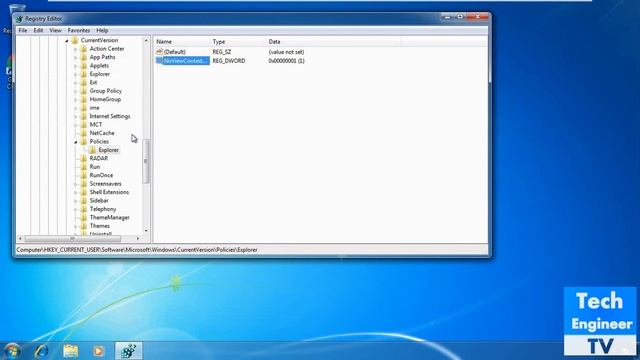Click Registry Editor taskbar button
The image size is (640, 360).
[x=129, y=351]
